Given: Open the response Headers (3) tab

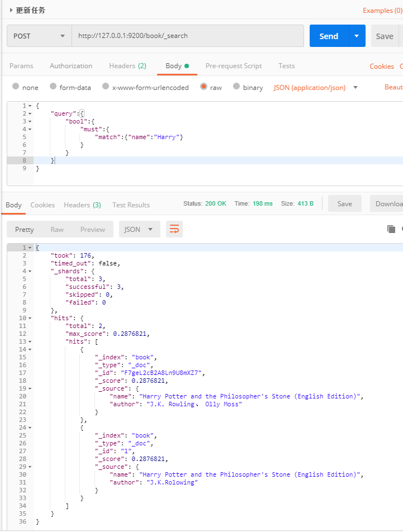Looking at the screenshot, I should coord(82,205).
